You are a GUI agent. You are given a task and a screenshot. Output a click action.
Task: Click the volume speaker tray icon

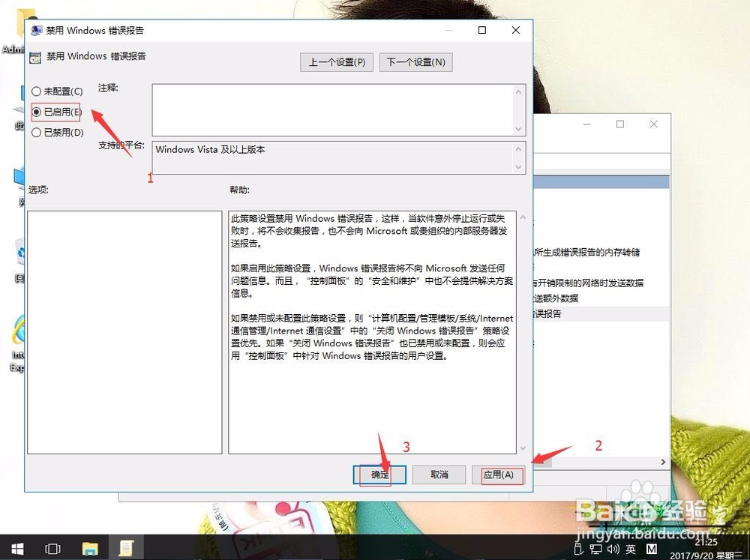(613, 549)
